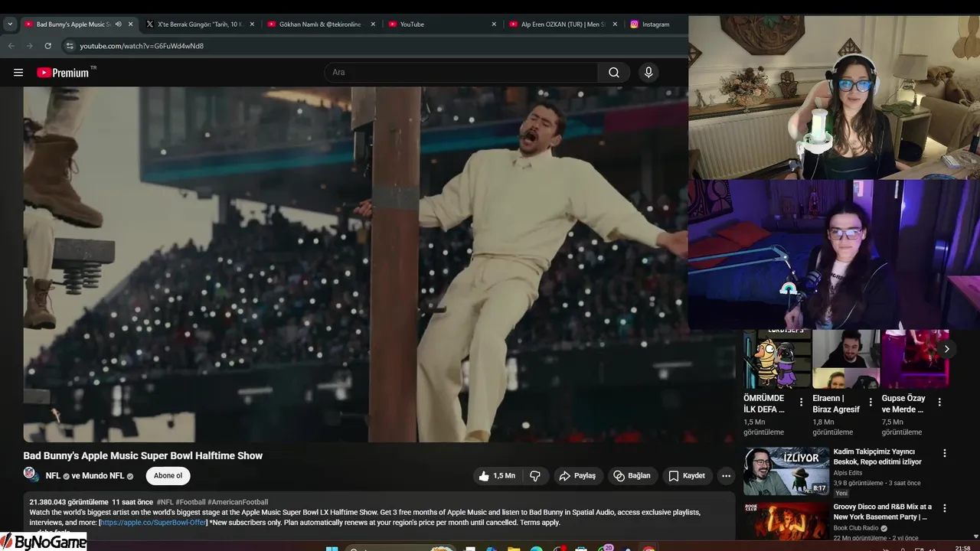Close the X'te Berrak Güngör tab

point(252,24)
